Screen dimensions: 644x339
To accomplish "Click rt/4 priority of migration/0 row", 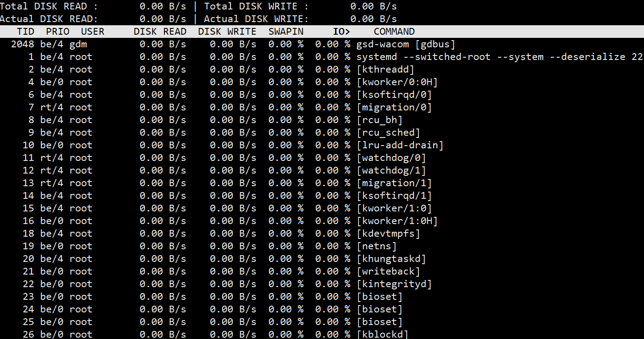I will 52,107.
